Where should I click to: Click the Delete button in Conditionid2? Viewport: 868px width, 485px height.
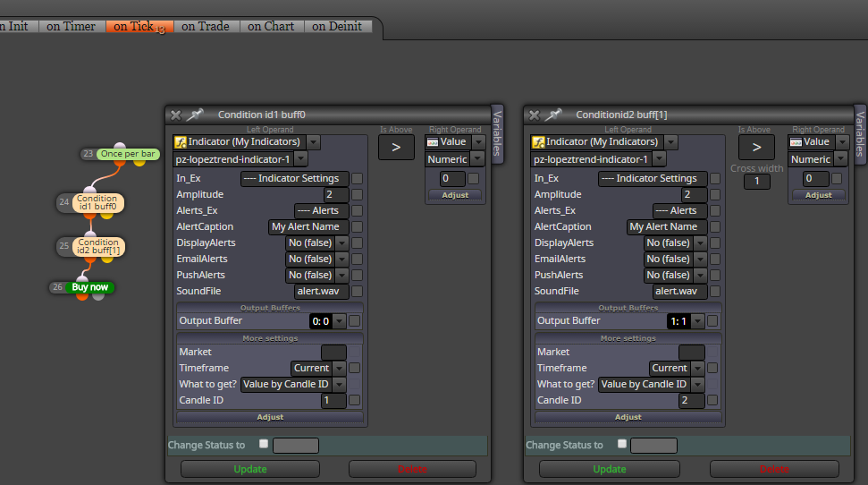pos(774,469)
